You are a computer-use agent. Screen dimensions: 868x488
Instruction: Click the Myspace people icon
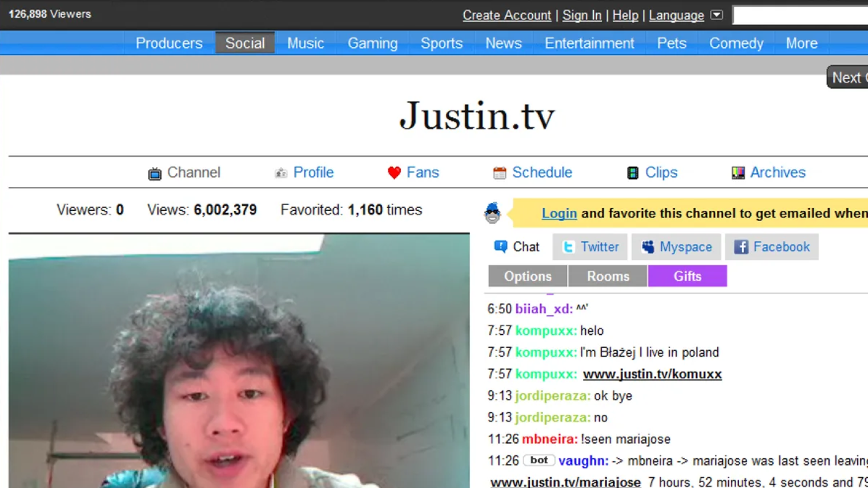[648, 247]
